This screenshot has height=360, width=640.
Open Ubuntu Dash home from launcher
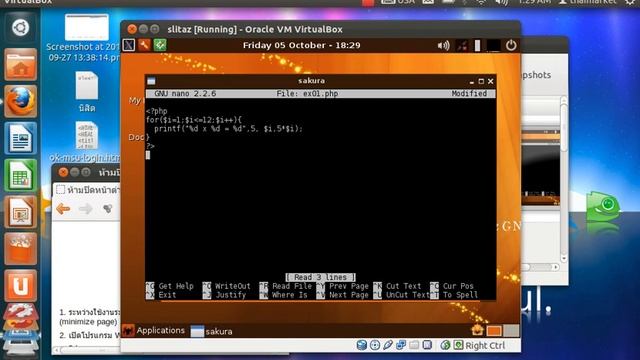(20, 28)
